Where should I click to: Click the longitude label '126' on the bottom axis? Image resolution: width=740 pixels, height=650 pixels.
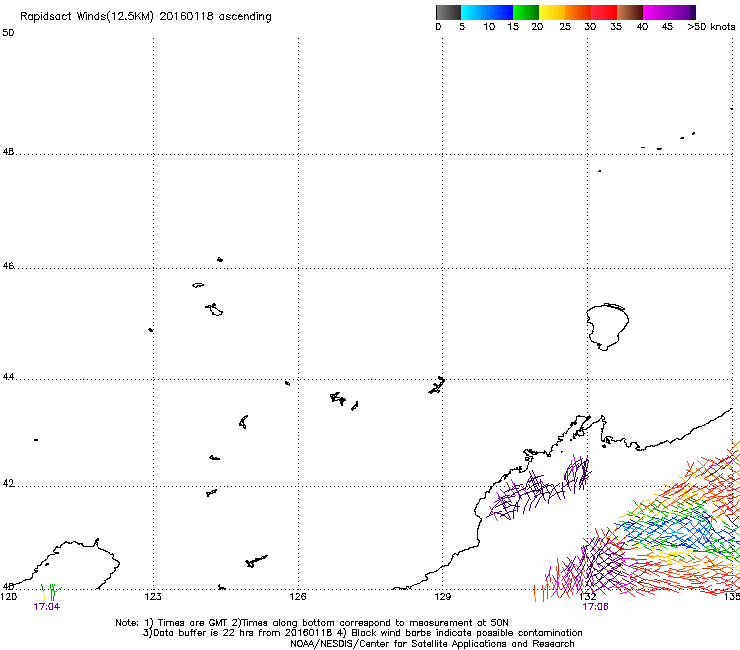pos(298,597)
